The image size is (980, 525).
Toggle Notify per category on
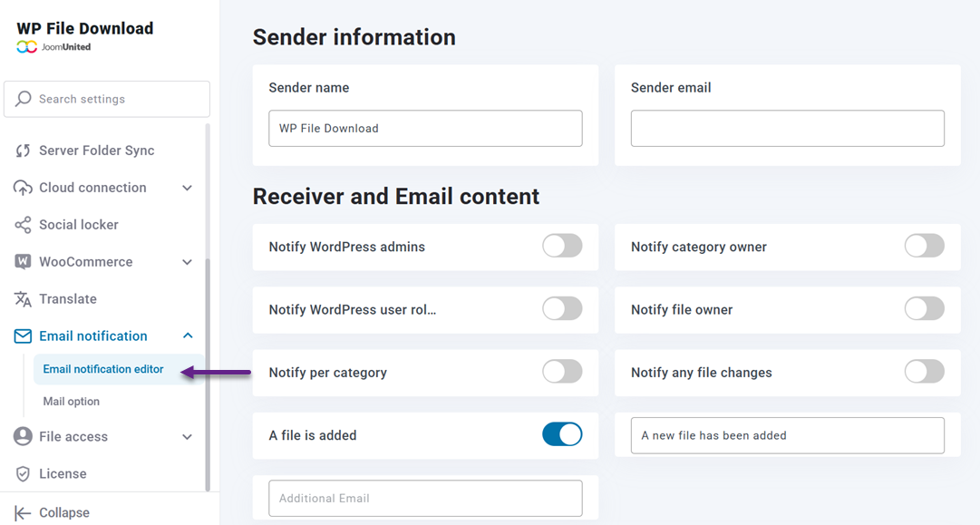[562, 372]
